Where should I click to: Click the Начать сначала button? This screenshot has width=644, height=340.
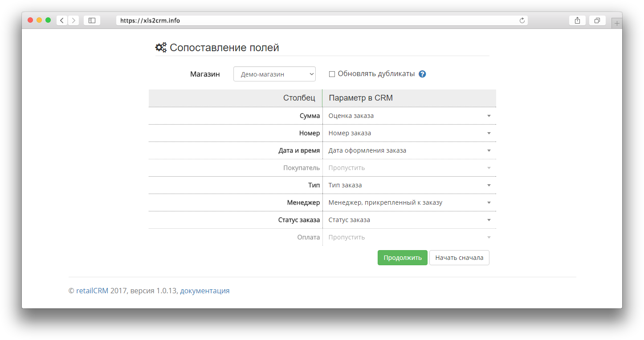coord(459,258)
